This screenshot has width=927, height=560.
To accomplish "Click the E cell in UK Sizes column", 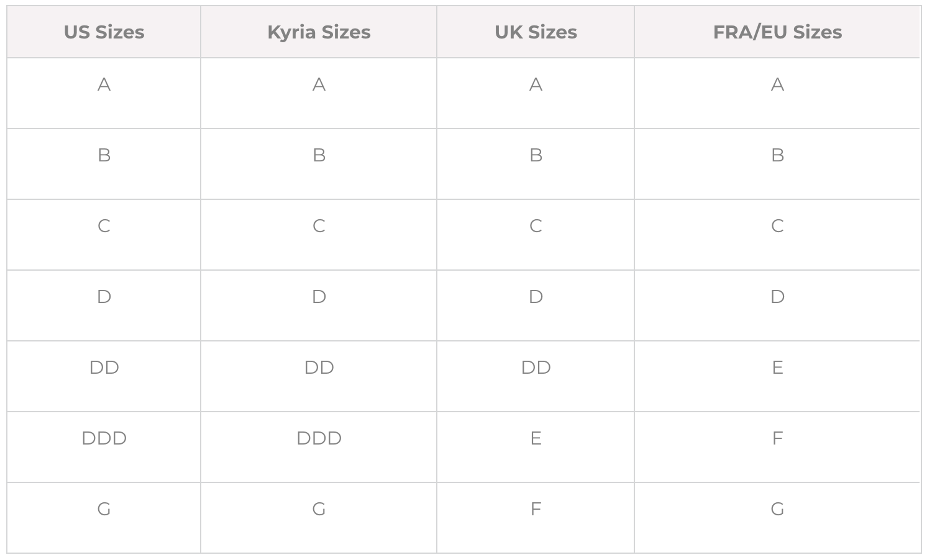I will point(536,448).
